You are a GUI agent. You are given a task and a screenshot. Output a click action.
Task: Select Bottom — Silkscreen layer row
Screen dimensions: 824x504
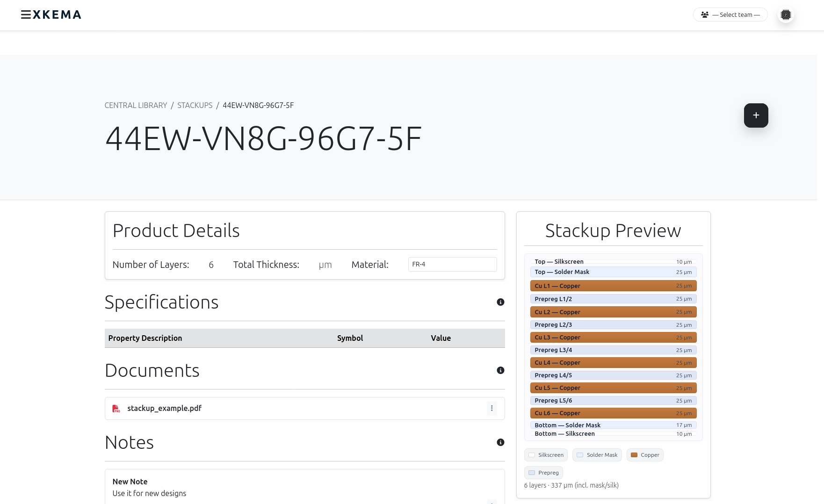click(x=613, y=434)
